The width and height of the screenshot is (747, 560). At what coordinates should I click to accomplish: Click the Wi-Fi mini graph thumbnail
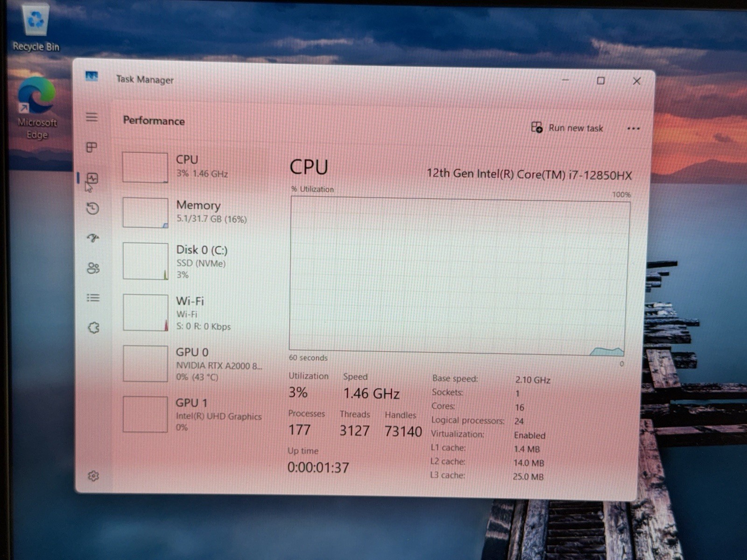click(x=146, y=313)
